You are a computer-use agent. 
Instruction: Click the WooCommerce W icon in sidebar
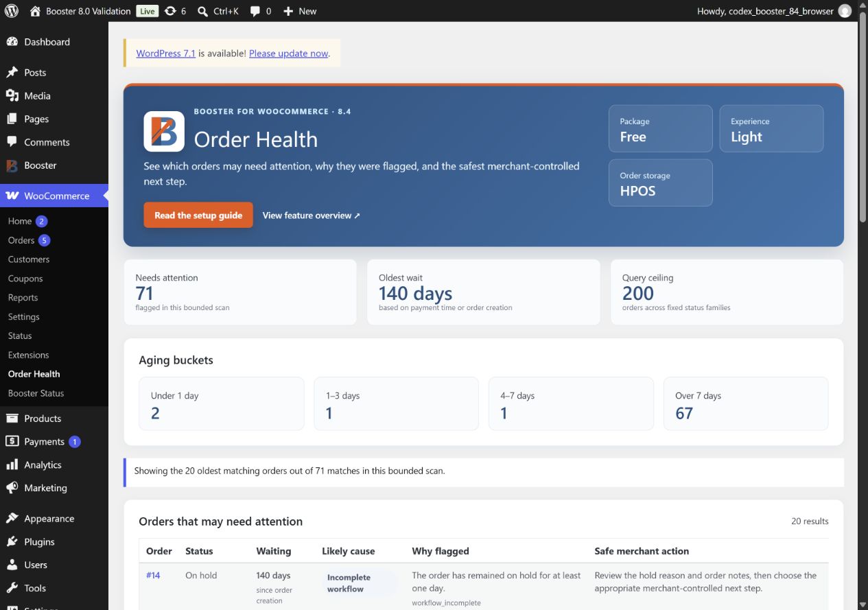(12, 196)
